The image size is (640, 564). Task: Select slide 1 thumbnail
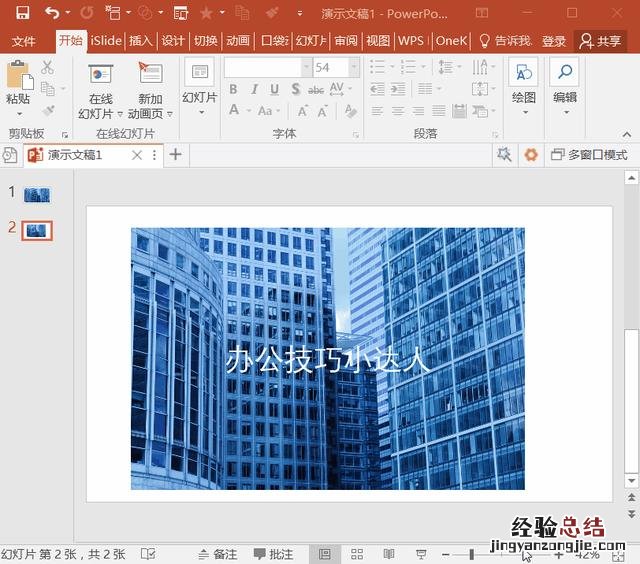pos(37,194)
